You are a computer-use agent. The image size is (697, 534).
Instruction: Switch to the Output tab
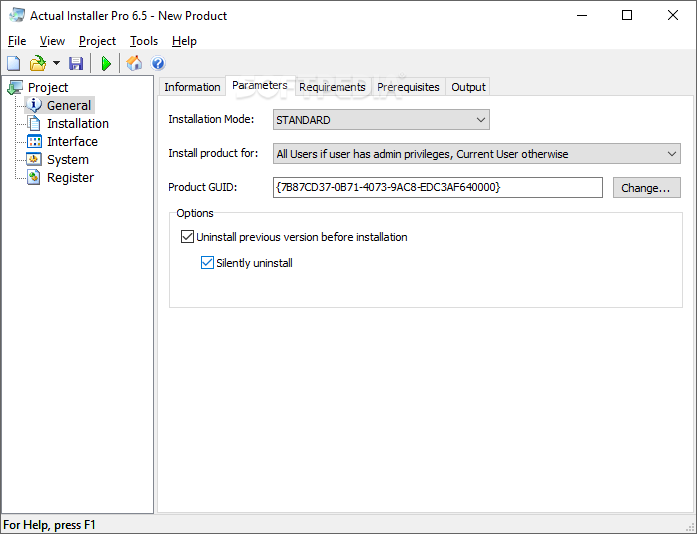click(x=468, y=87)
